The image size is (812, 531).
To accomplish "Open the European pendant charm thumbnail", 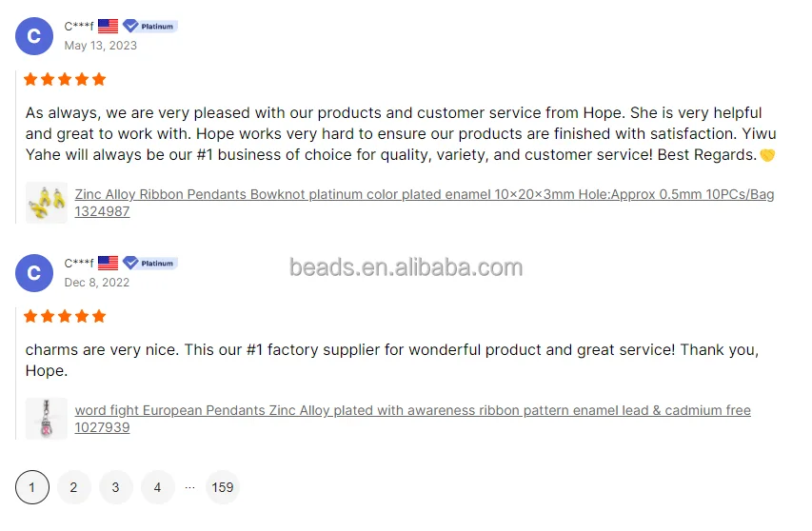I will pyautogui.click(x=47, y=419).
